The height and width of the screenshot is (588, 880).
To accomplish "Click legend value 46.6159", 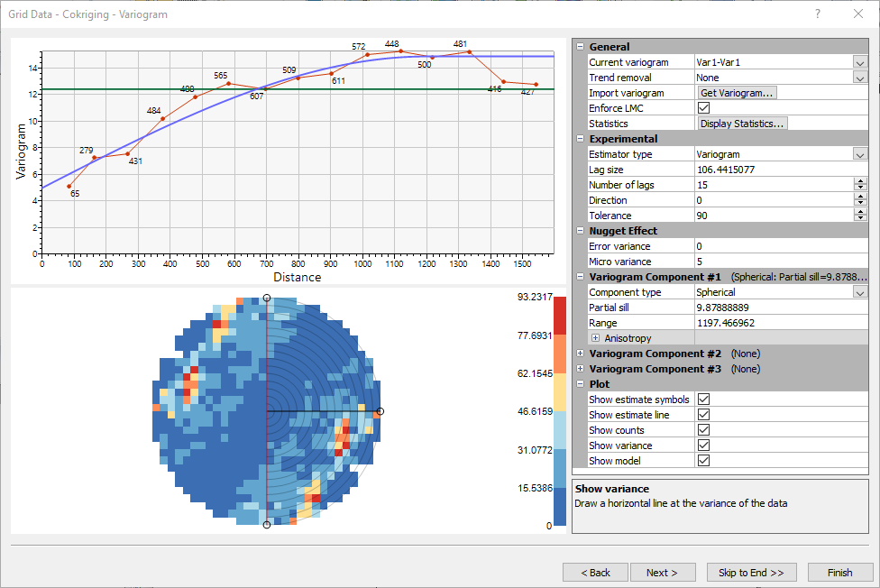I will 535,411.
